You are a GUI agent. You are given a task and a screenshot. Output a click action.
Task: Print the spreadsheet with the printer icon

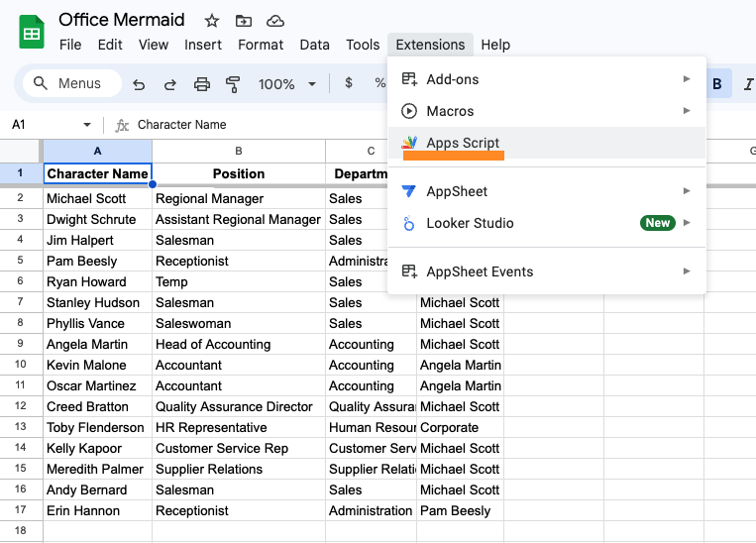point(202,84)
